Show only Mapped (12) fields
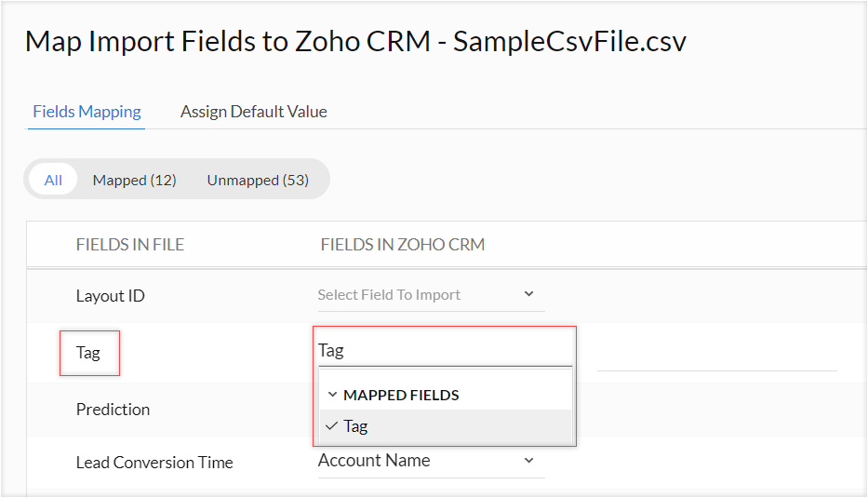 click(x=134, y=180)
